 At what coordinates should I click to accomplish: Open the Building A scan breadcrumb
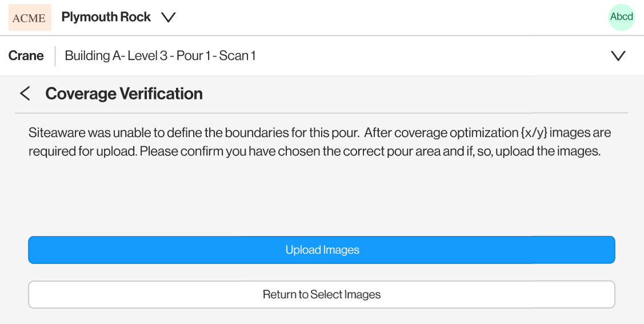click(160, 56)
